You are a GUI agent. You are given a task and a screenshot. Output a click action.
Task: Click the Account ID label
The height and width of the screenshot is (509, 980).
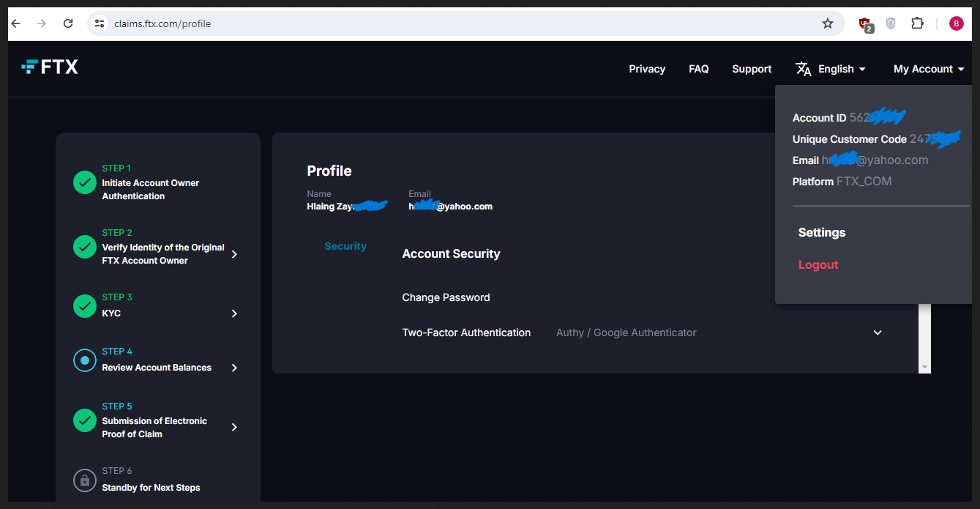pyautogui.click(x=819, y=118)
